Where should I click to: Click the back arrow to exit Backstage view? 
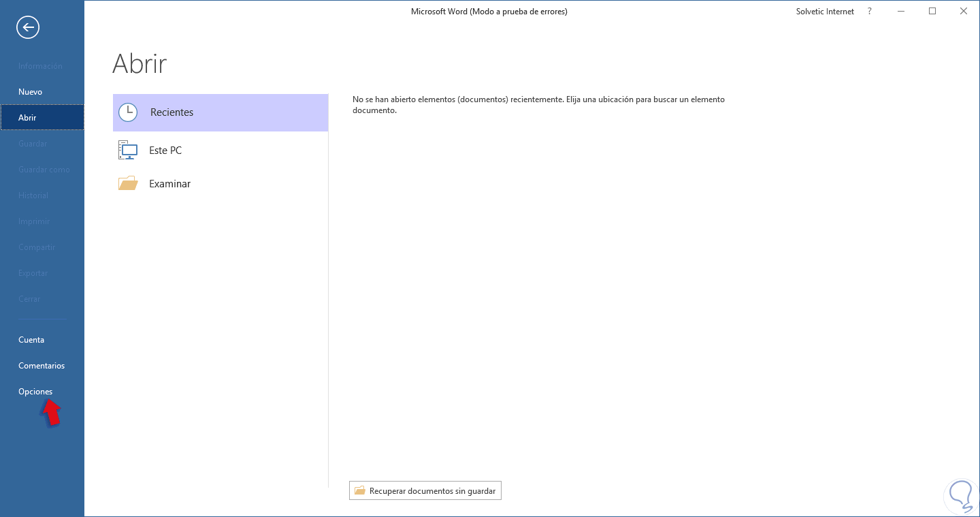(27, 27)
